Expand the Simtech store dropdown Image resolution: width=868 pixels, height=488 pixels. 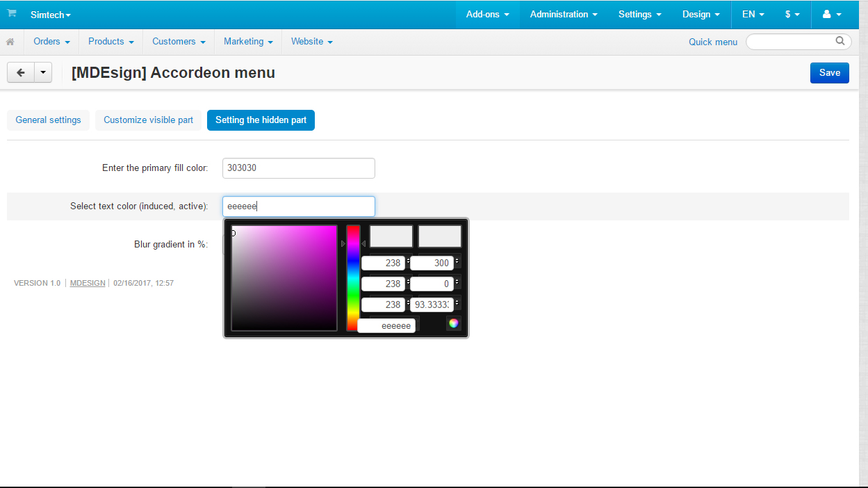click(x=51, y=15)
